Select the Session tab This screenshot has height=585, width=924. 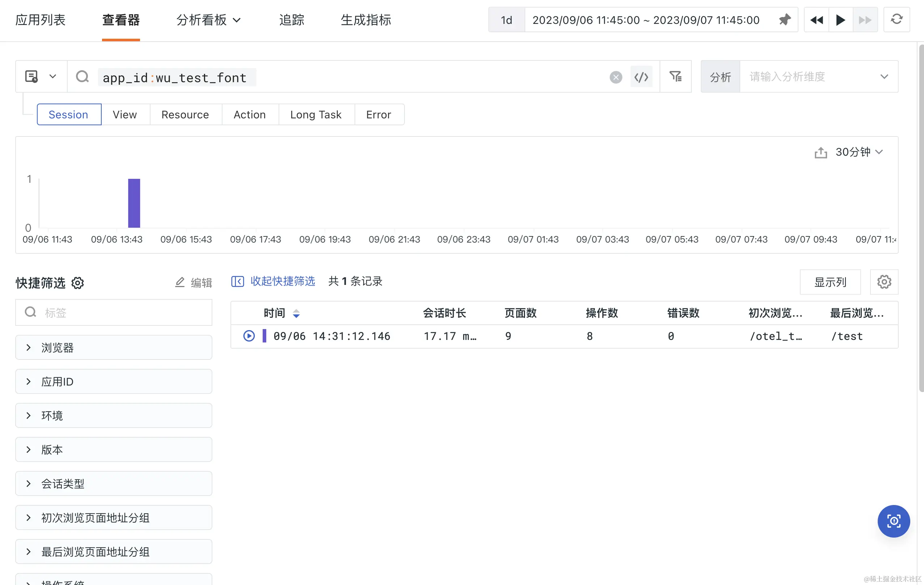click(69, 114)
